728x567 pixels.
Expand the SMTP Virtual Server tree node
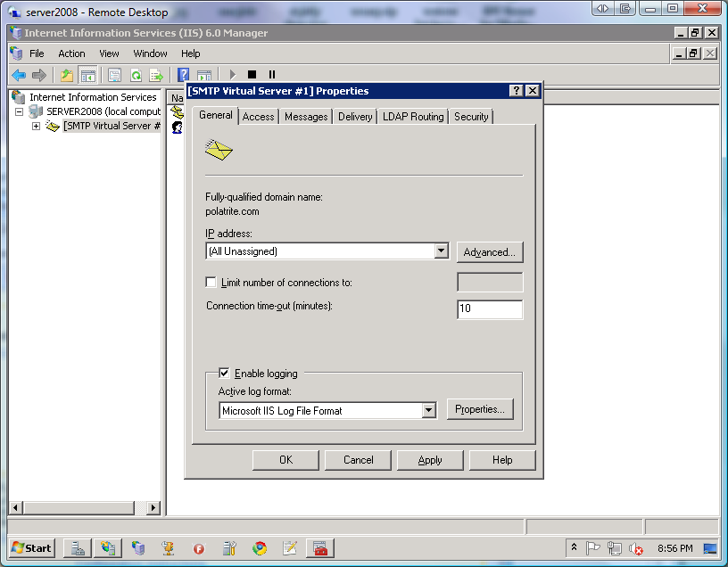point(36,127)
